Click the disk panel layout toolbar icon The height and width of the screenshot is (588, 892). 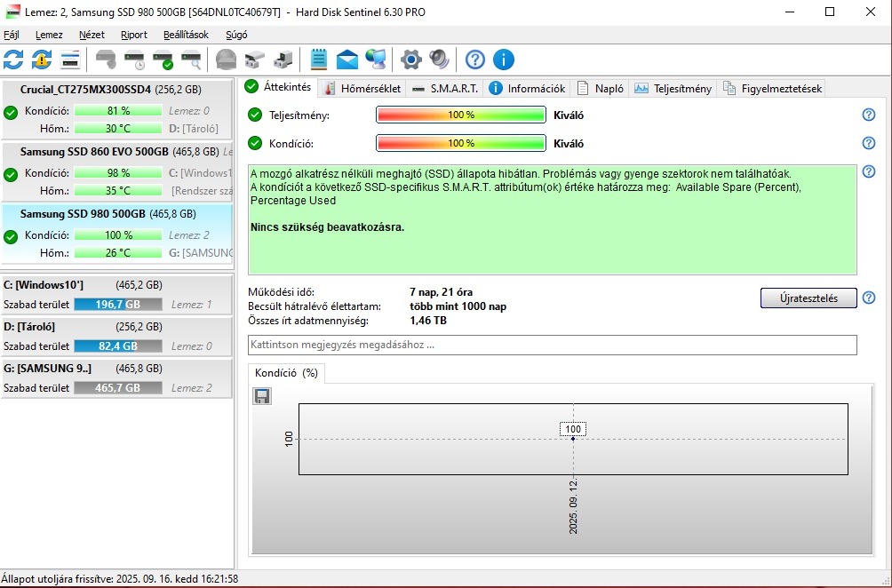pos(70,60)
